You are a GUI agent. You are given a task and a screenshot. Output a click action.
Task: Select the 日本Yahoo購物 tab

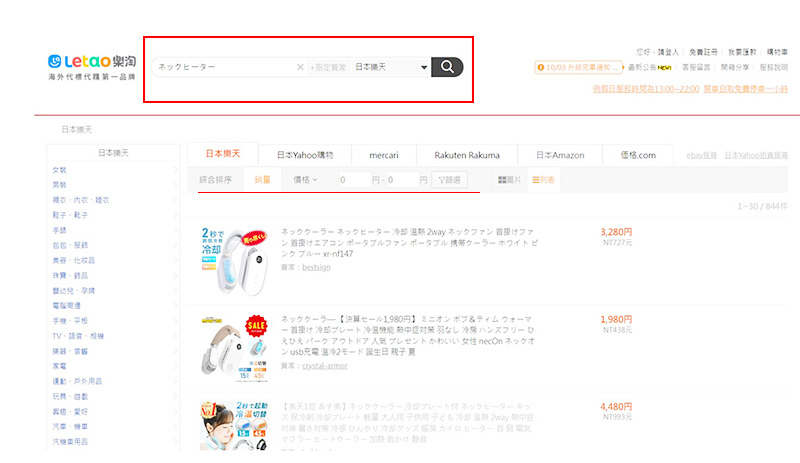(x=305, y=155)
